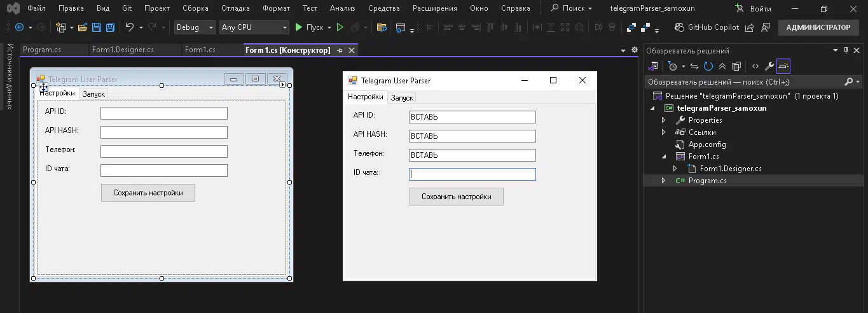Click Сохранить настройки in running app

[456, 197]
